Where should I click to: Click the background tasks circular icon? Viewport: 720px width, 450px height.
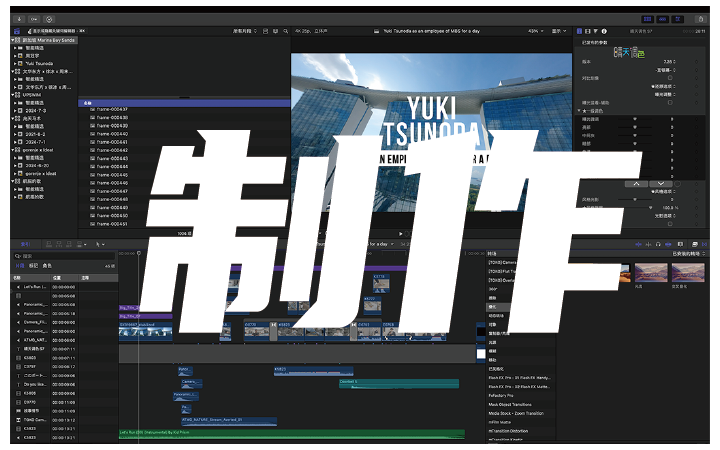tap(50, 18)
